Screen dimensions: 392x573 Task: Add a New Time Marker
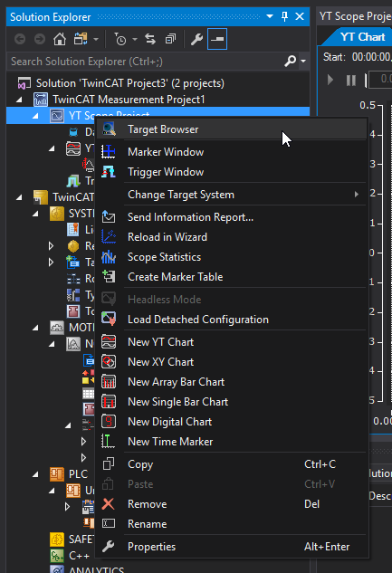tap(231, 442)
